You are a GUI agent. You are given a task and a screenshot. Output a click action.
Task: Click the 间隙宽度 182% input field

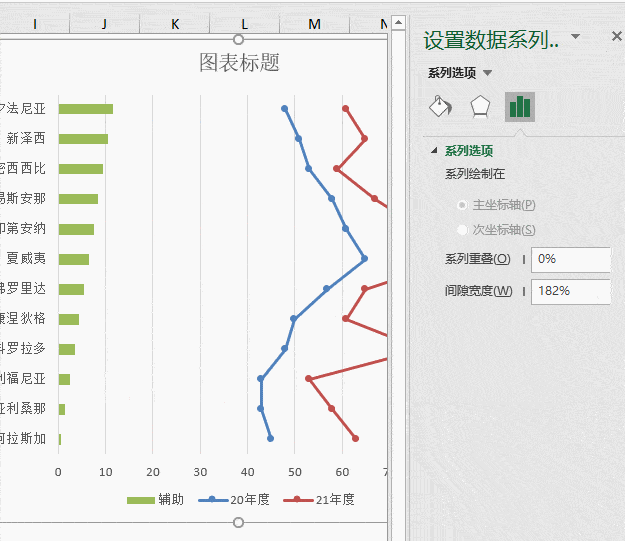tap(571, 291)
